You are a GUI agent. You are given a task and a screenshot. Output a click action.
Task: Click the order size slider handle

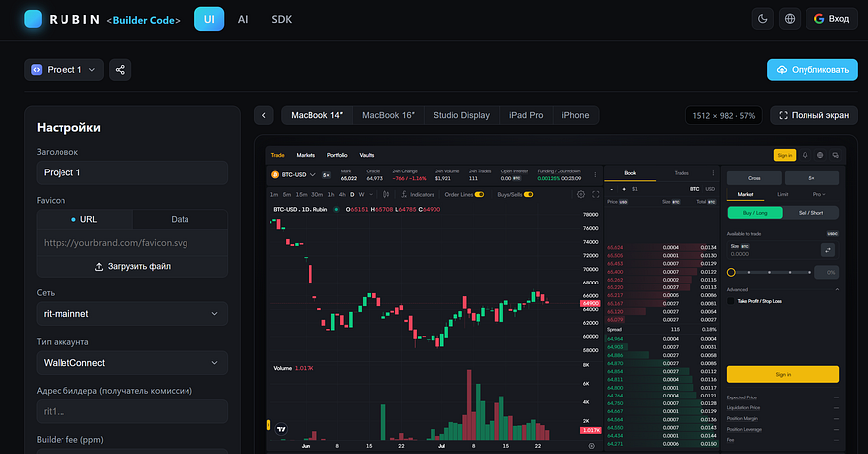pyautogui.click(x=731, y=272)
